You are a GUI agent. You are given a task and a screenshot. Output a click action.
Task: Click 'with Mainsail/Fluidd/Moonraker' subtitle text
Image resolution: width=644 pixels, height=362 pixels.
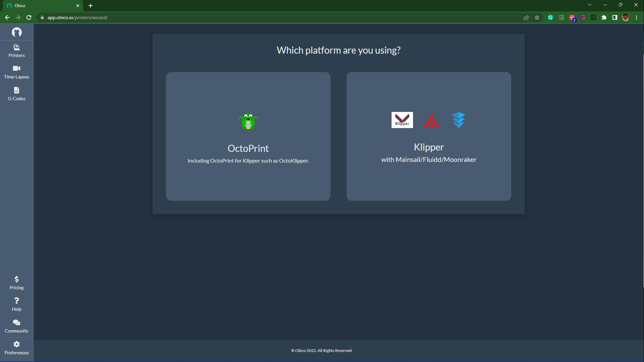pyautogui.click(x=429, y=160)
